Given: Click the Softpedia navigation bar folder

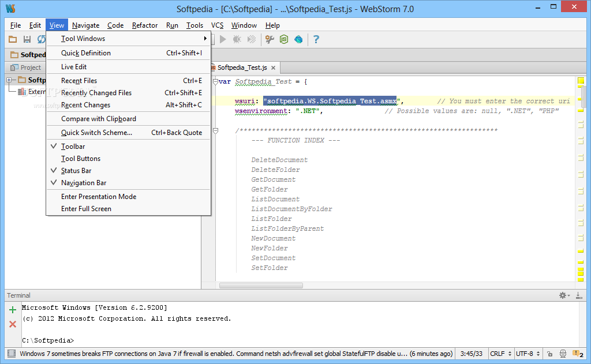Looking at the screenshot, I should click(28, 55).
